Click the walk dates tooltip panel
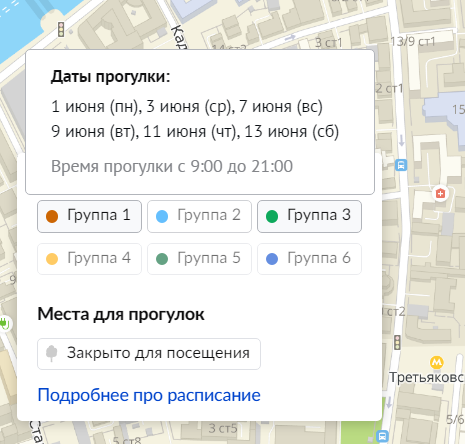 tap(200, 122)
